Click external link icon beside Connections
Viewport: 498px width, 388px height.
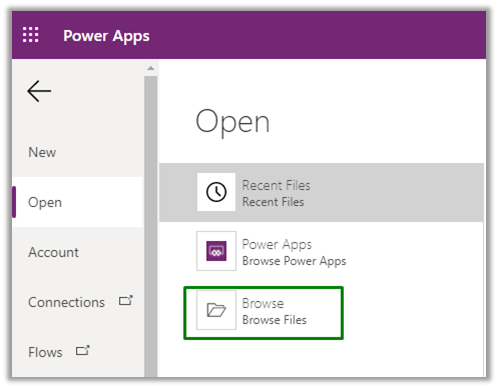126,301
